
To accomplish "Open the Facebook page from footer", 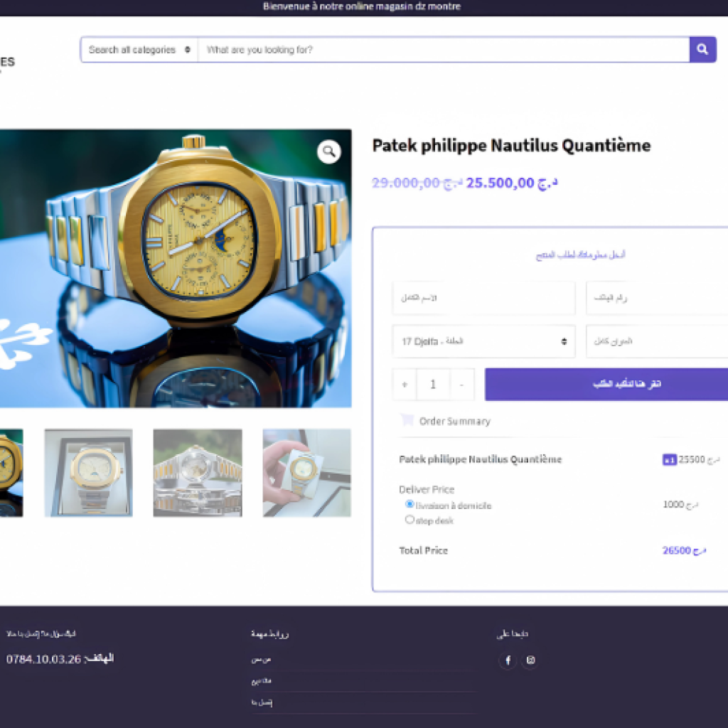I will click(508, 660).
